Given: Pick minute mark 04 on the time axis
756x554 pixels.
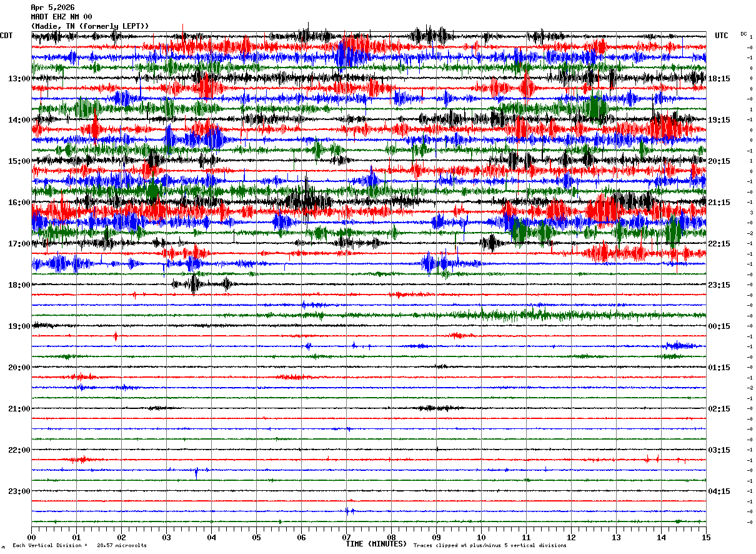Looking at the screenshot, I should [x=211, y=537].
